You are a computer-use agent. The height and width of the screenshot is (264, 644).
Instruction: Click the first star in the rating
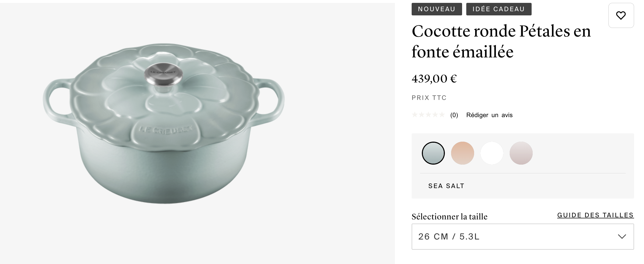pyautogui.click(x=415, y=115)
